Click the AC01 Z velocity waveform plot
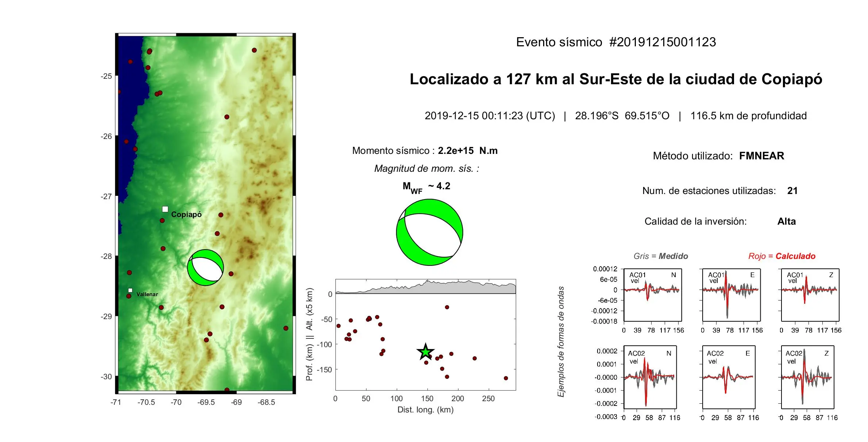 (810, 295)
